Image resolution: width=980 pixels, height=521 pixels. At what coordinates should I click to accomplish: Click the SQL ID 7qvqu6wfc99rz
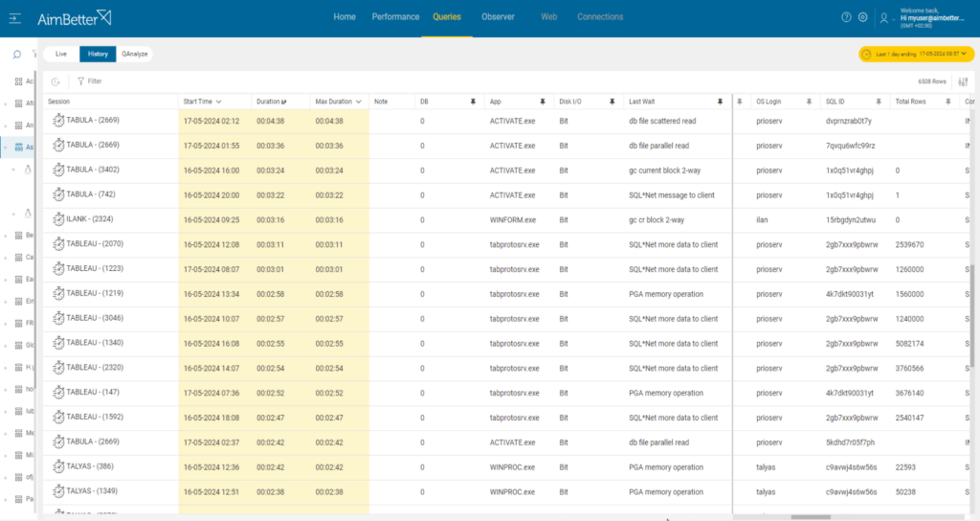[851, 146]
